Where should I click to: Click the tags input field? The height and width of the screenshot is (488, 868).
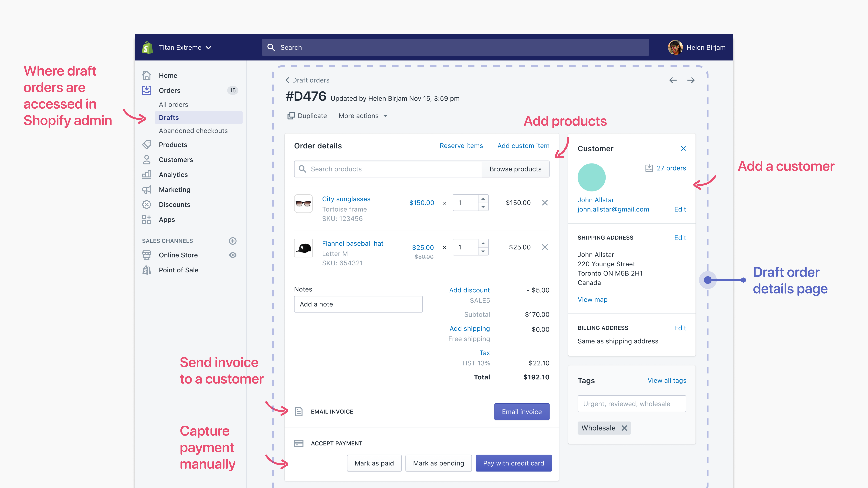pyautogui.click(x=632, y=404)
